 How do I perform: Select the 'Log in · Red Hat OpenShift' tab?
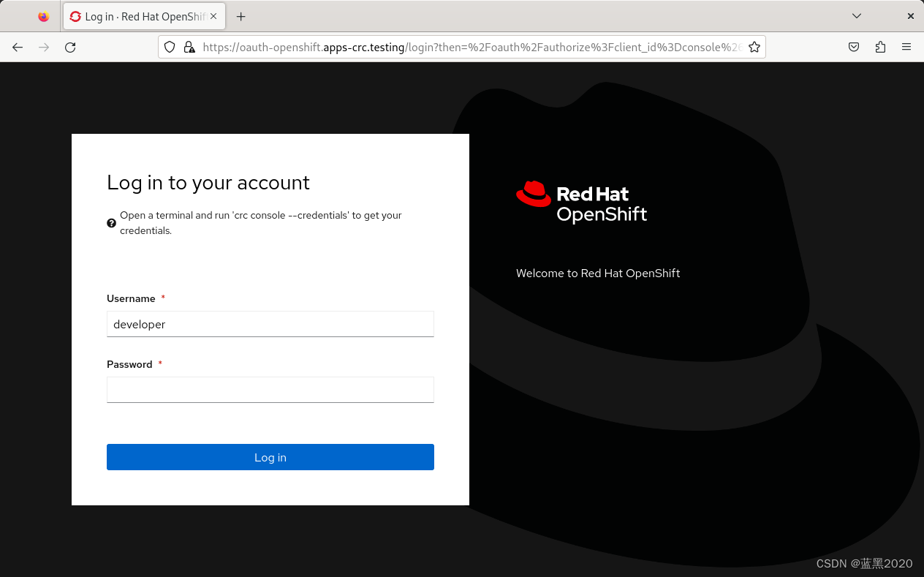click(143, 16)
